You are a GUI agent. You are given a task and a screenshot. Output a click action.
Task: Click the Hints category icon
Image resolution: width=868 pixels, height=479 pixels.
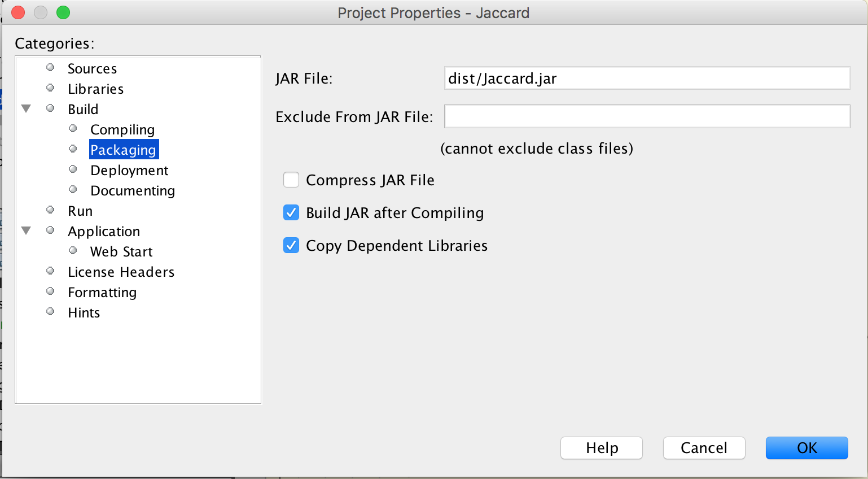(x=50, y=311)
